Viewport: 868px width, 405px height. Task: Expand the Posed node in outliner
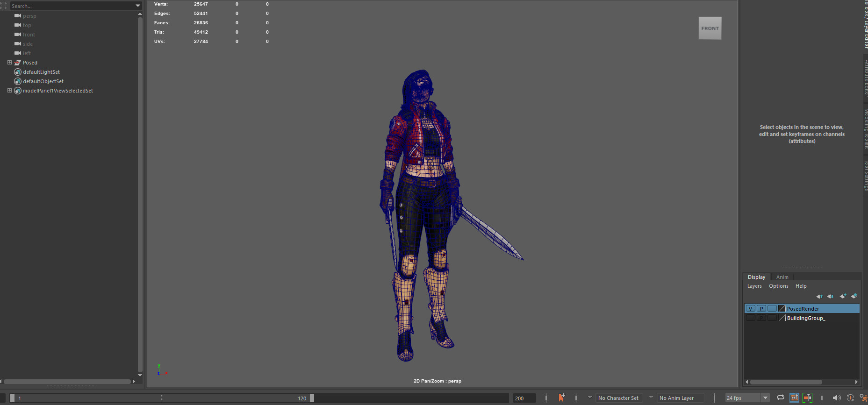(9, 63)
